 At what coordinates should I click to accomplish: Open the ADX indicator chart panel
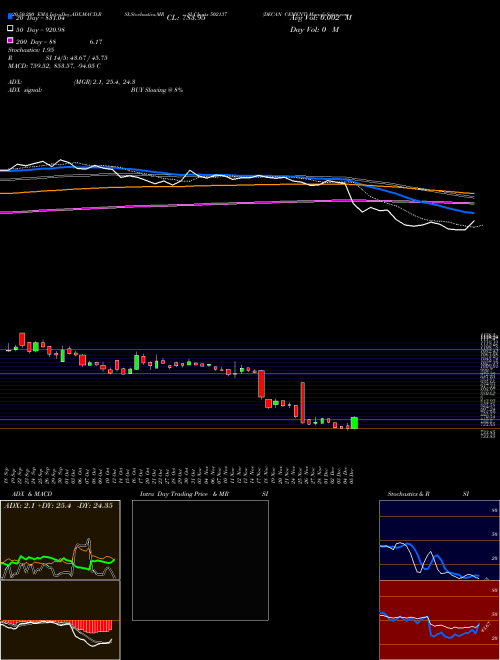point(60,540)
